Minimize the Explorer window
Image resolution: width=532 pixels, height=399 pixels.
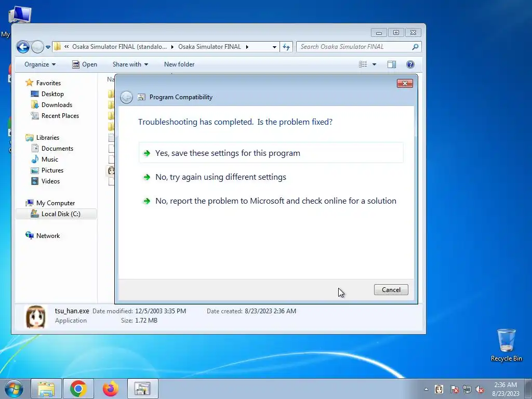point(379,33)
